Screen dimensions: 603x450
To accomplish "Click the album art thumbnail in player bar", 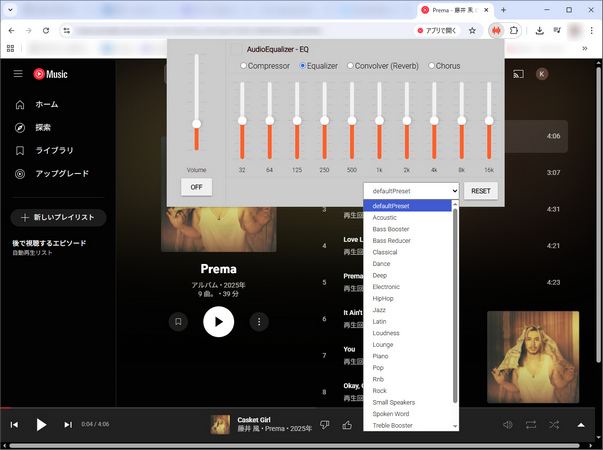I will (x=220, y=425).
